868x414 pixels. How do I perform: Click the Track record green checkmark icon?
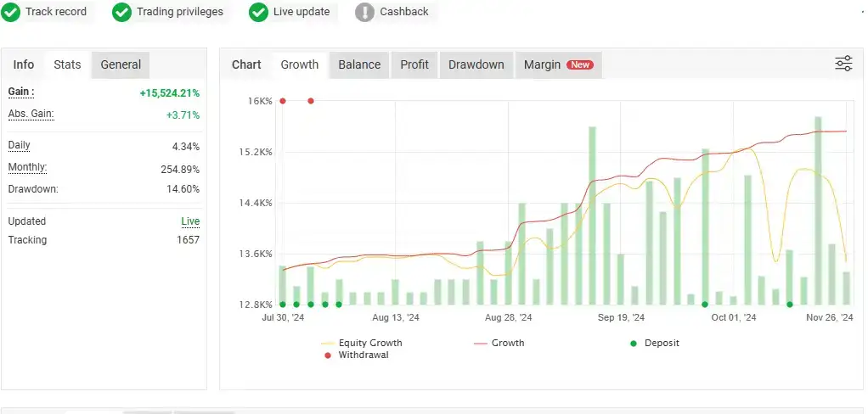click(11, 12)
